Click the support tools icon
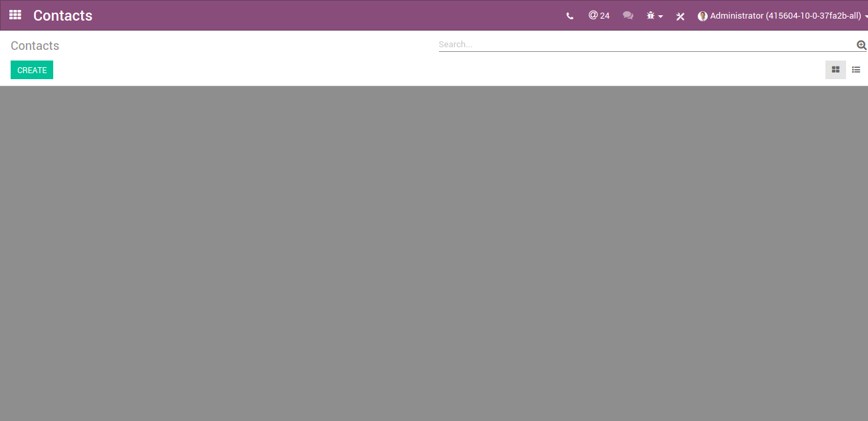 680,15
